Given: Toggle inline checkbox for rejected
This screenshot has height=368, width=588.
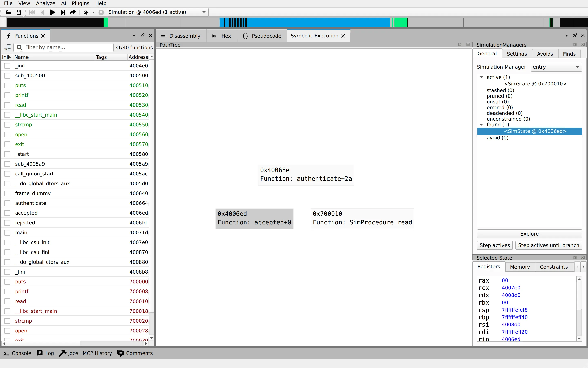Looking at the screenshot, I should 7,223.
